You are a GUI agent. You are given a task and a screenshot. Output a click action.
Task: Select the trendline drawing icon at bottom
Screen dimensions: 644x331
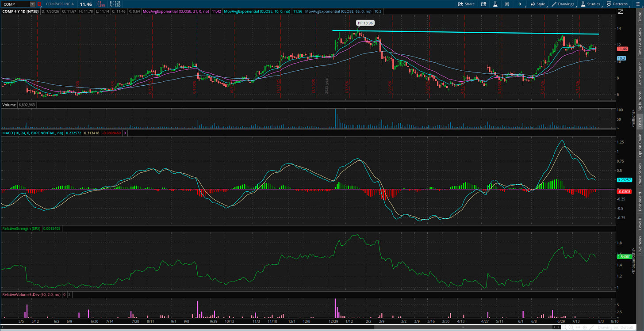[591, 327]
